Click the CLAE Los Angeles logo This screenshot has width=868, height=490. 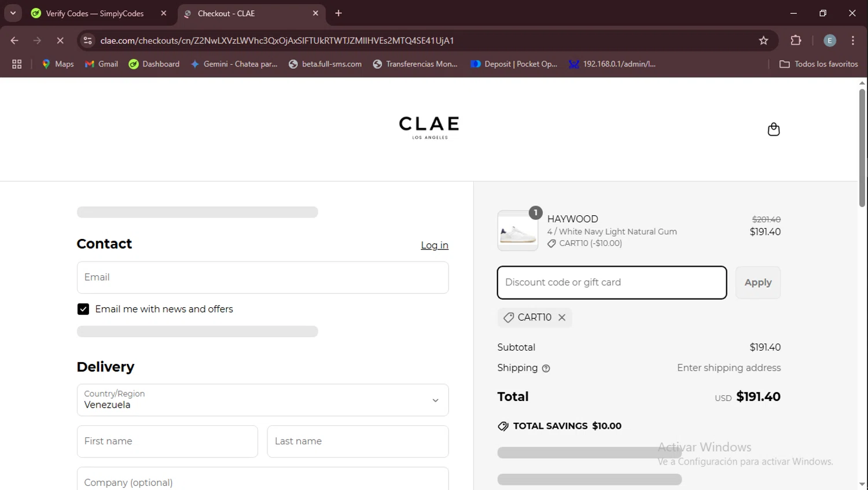(429, 128)
